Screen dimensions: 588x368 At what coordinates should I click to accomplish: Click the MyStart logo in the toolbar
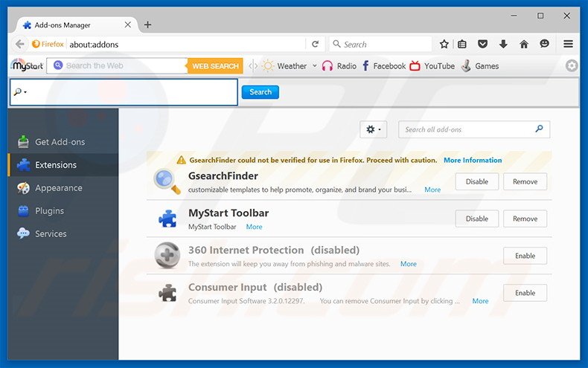27,65
